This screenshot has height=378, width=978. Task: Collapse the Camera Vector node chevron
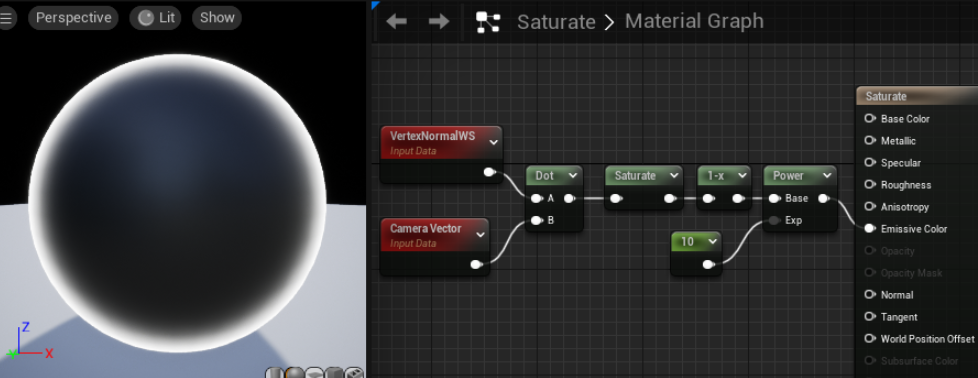coord(480,235)
